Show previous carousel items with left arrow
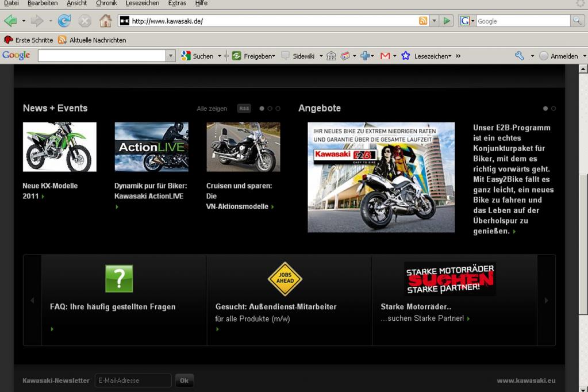Screen dimensions: 588x392 pos(32,300)
